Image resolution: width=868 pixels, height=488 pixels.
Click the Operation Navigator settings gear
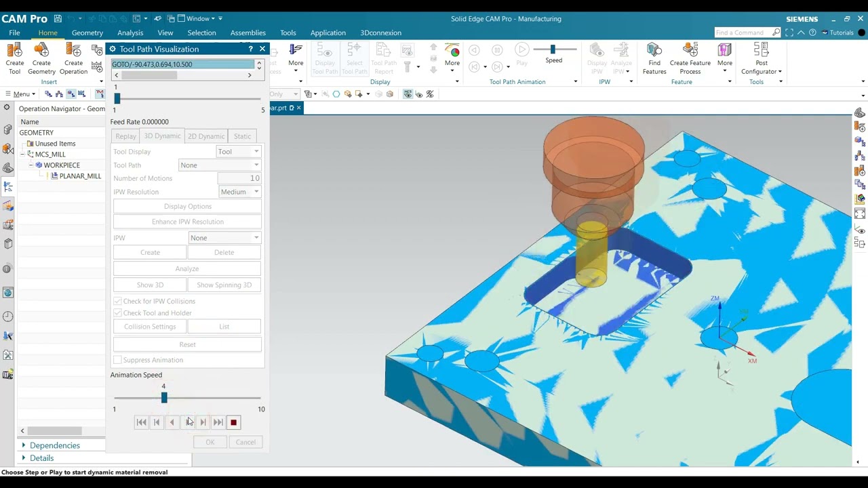point(7,108)
